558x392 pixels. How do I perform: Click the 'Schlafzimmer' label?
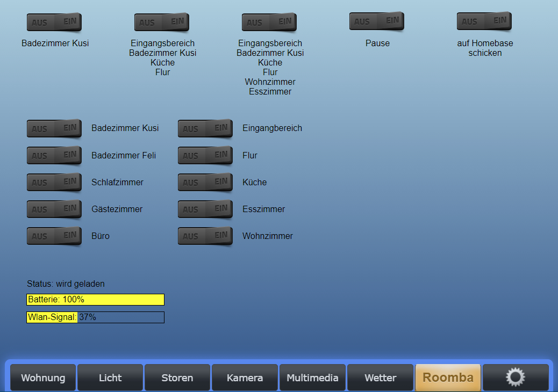[117, 183]
